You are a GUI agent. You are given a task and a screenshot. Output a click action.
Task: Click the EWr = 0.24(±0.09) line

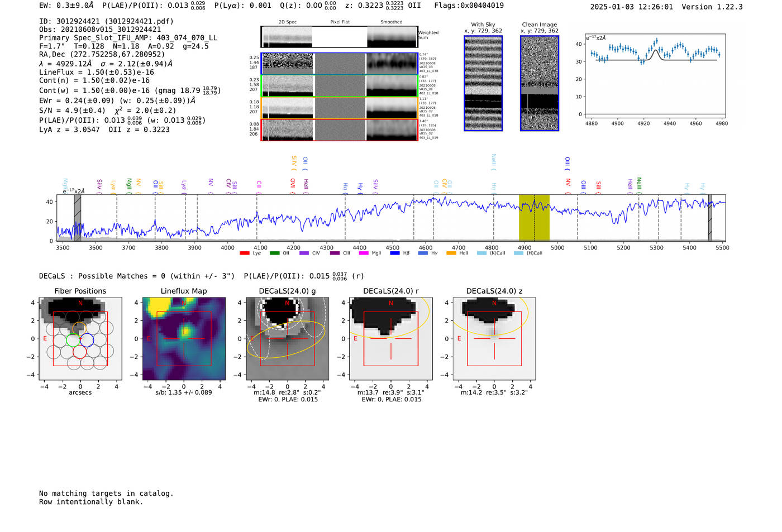[x=117, y=101]
